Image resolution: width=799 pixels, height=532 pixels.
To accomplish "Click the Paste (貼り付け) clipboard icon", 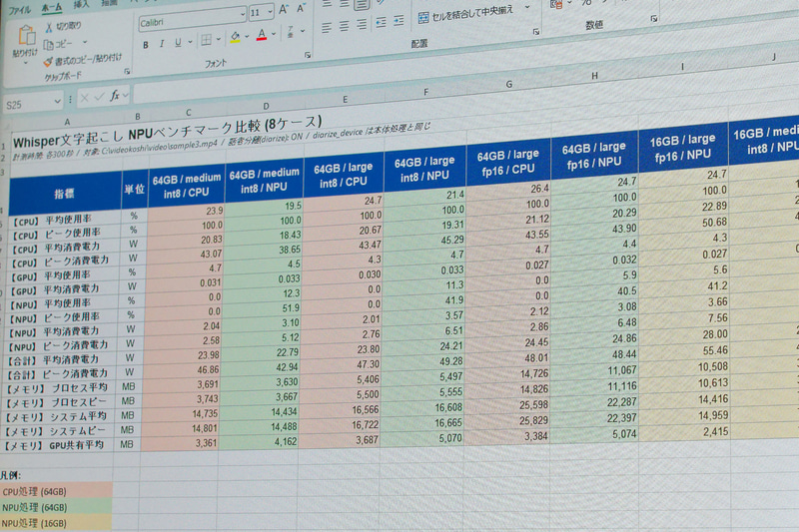I will (x=27, y=37).
